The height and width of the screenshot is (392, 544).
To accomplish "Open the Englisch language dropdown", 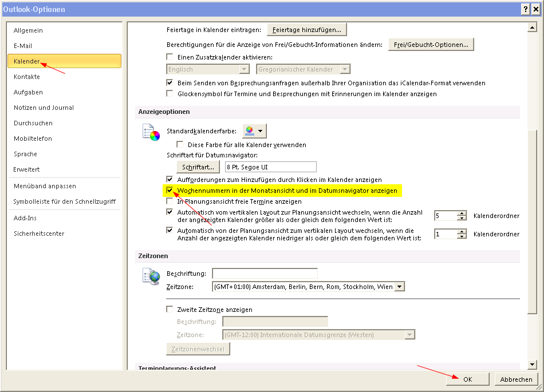I will (x=245, y=69).
